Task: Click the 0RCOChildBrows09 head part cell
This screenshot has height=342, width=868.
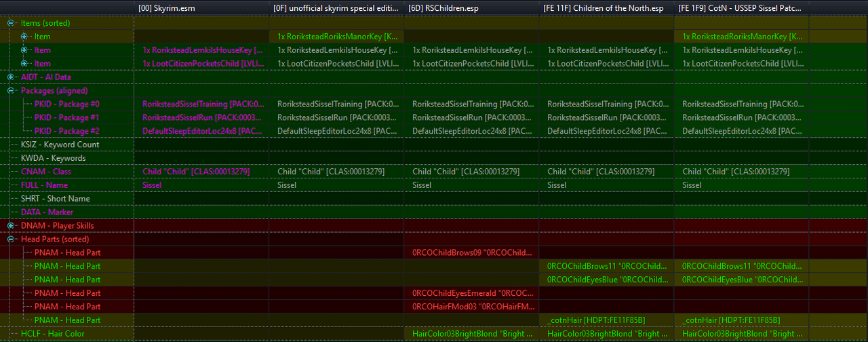Action: (x=473, y=253)
